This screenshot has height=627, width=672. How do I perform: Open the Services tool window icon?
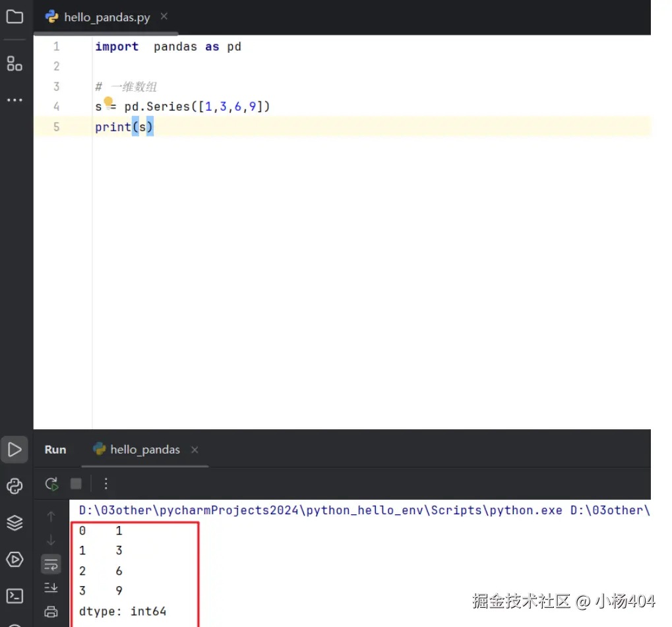click(x=15, y=559)
